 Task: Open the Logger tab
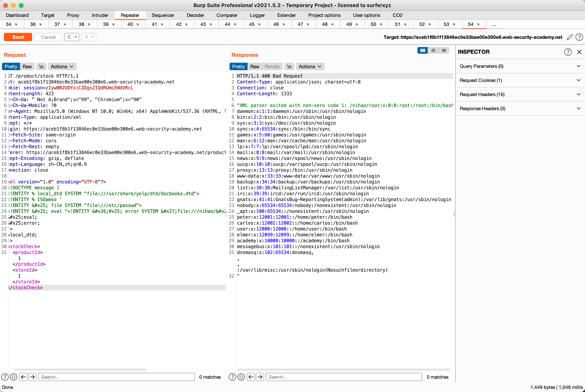pyautogui.click(x=257, y=15)
